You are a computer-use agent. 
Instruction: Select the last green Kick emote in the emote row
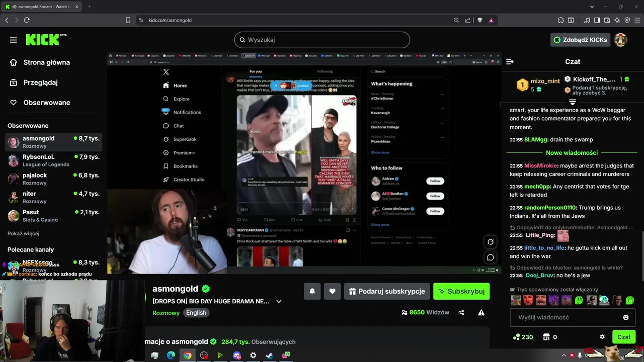[629, 301]
